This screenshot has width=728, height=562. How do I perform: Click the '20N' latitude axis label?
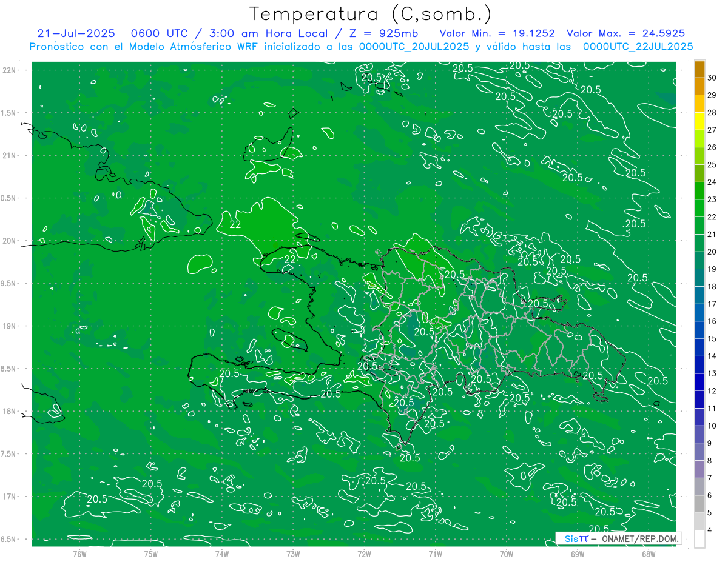tap(10, 241)
